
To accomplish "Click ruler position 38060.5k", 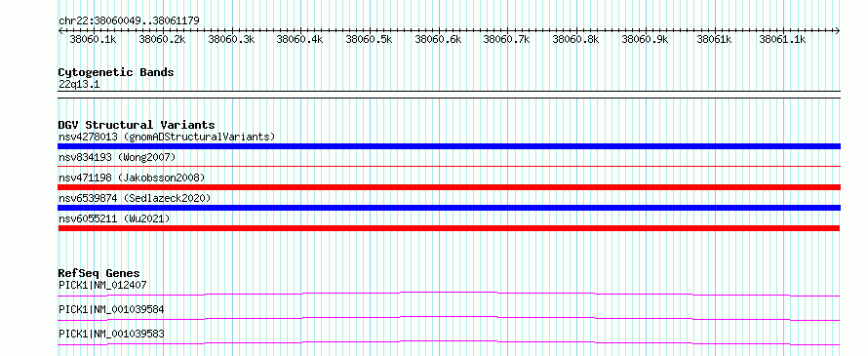I will 369,39.
